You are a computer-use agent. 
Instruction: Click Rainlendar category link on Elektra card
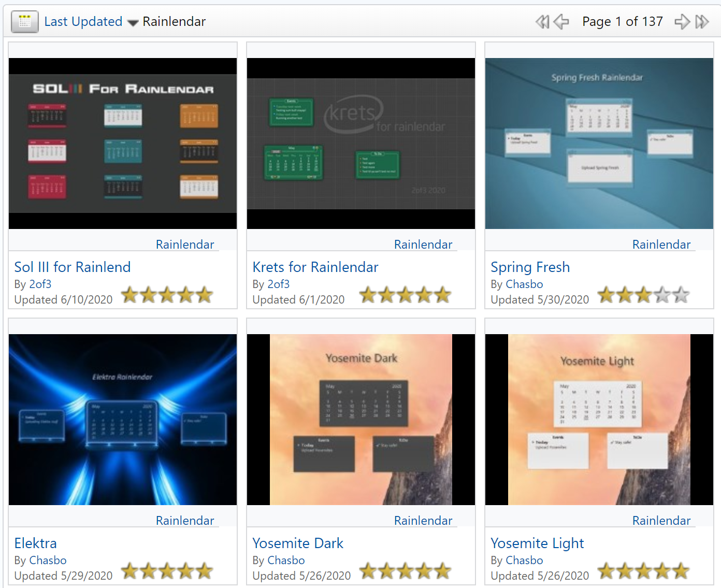[x=185, y=521]
